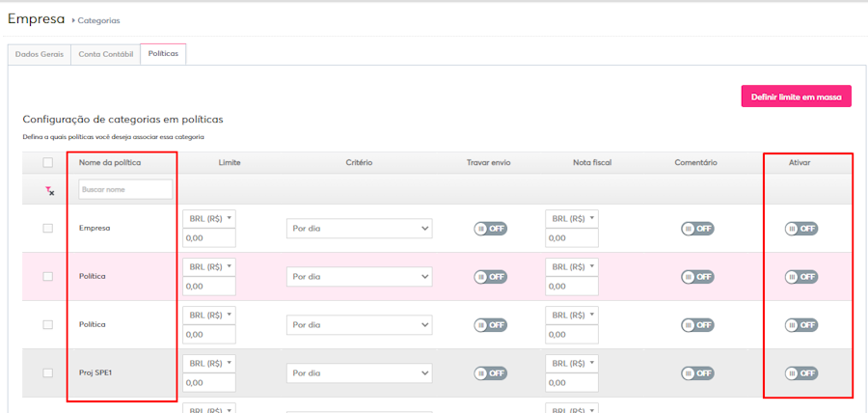Open Limite currency dropdown in pink Política row

209,267
